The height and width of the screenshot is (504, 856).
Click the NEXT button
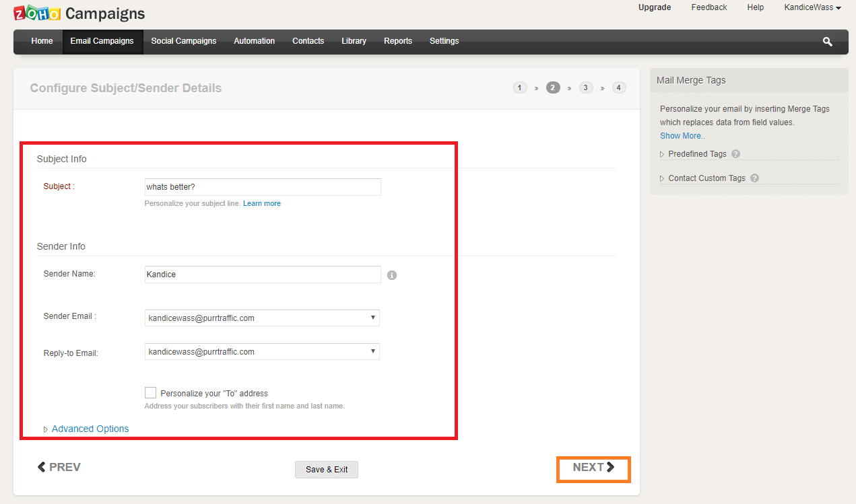click(x=594, y=468)
